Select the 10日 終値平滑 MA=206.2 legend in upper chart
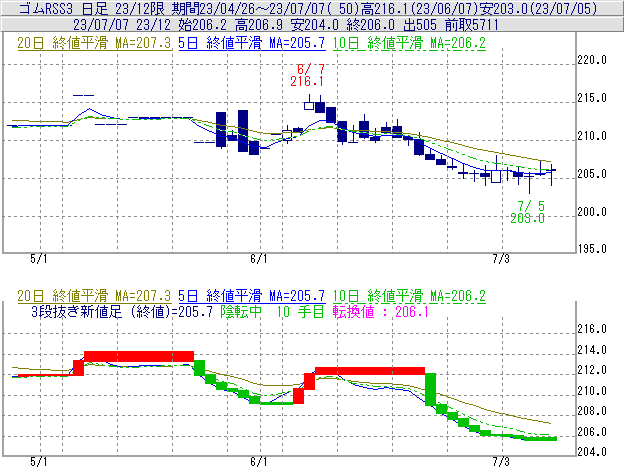The width and height of the screenshot is (624, 475). 409,43
